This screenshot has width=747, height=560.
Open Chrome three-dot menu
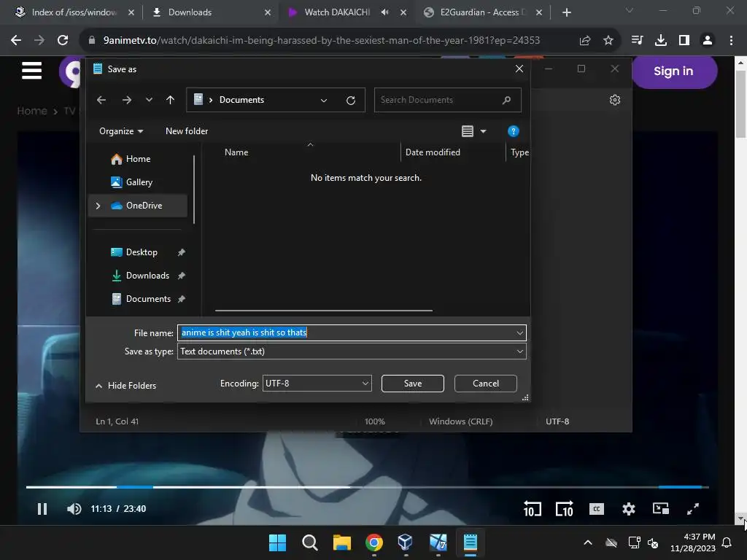click(731, 41)
